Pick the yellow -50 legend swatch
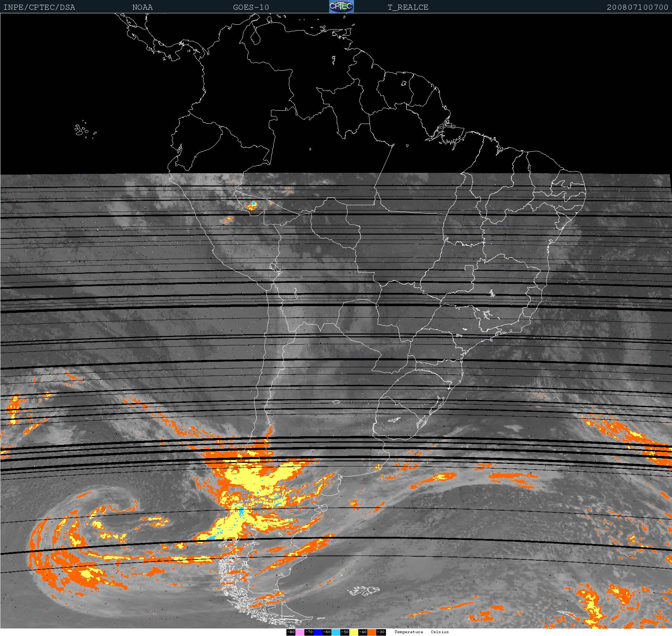The width and height of the screenshot is (672, 636). coord(354,632)
